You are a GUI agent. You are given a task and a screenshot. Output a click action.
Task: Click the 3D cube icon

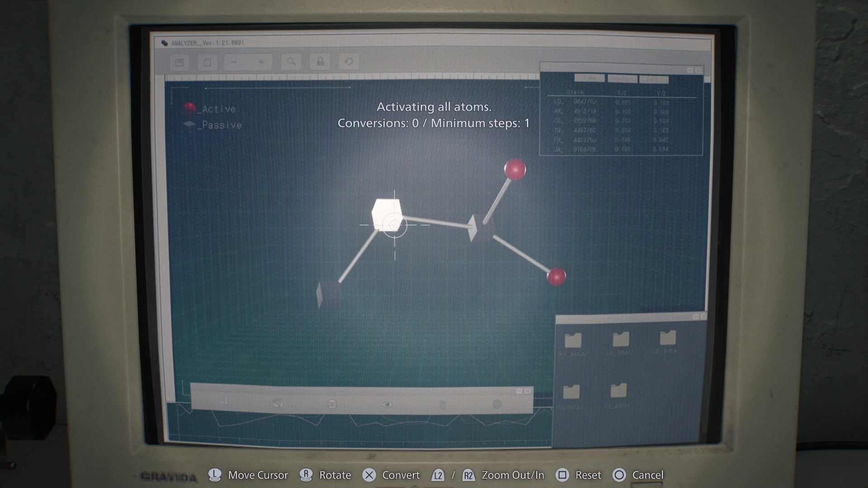click(x=332, y=404)
